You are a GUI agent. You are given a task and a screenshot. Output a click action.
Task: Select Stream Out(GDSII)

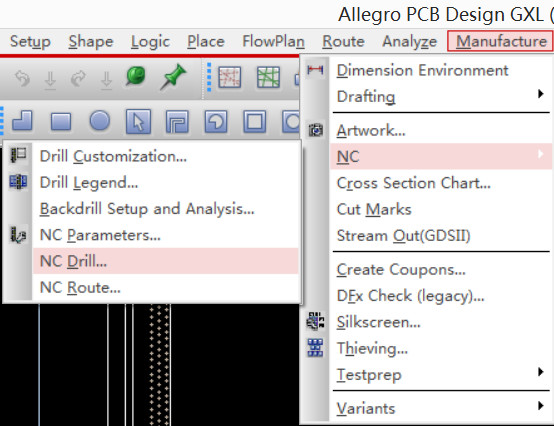pyautogui.click(x=441, y=236)
